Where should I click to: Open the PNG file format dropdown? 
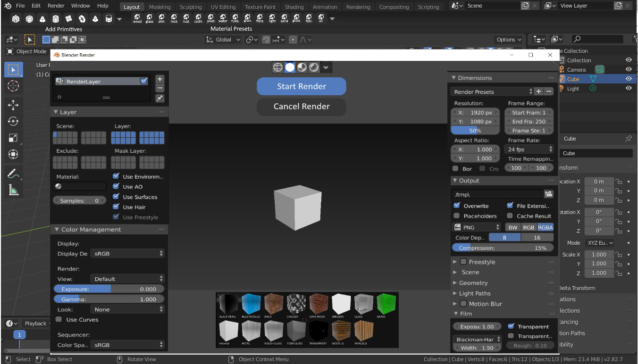477,227
